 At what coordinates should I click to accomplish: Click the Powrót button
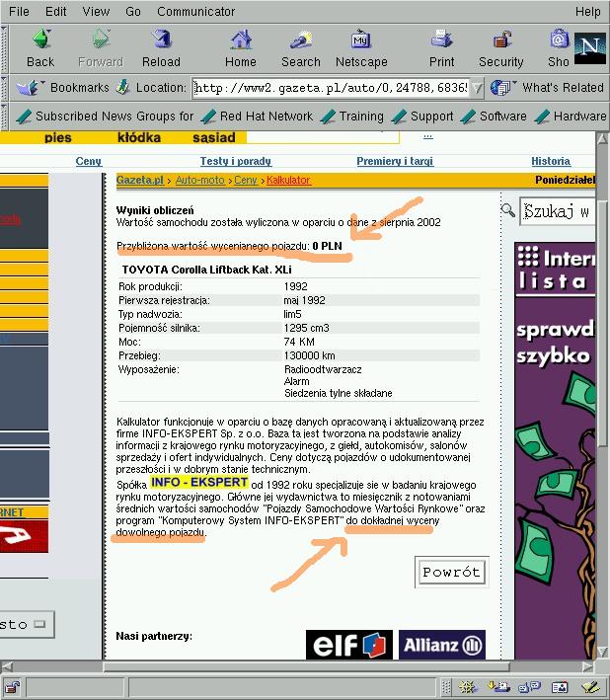pos(452,572)
